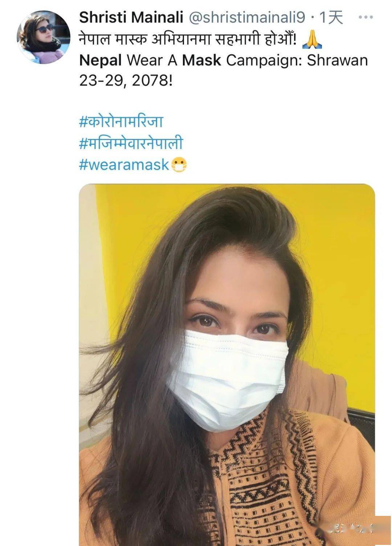The height and width of the screenshot is (546, 392).
Task: Open the attached selfie photo full-size
Action: [227, 365]
